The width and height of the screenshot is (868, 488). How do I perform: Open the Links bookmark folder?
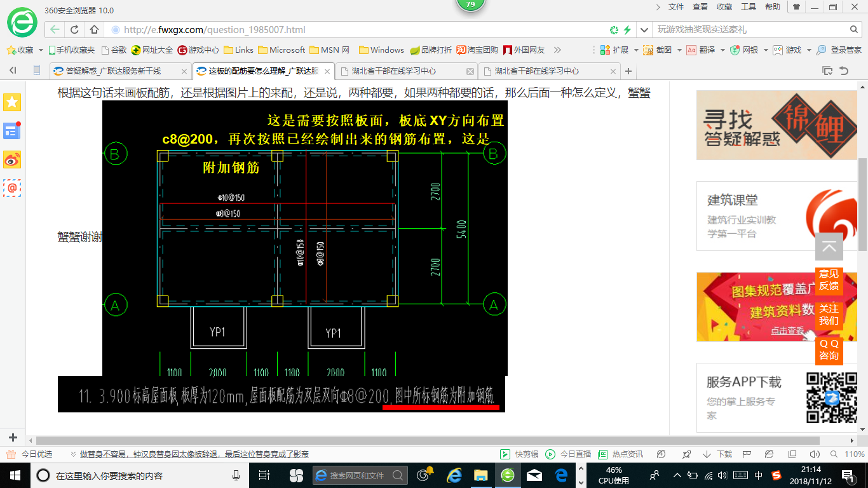(x=238, y=50)
